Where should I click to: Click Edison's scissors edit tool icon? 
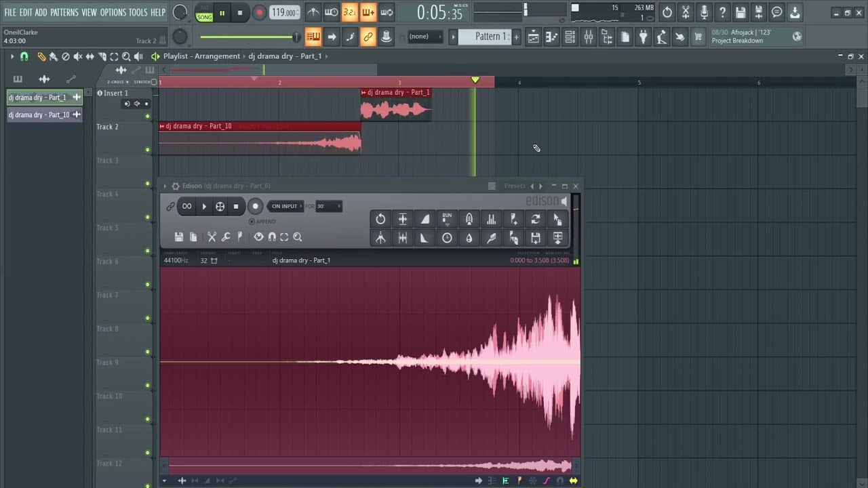pyautogui.click(x=212, y=237)
